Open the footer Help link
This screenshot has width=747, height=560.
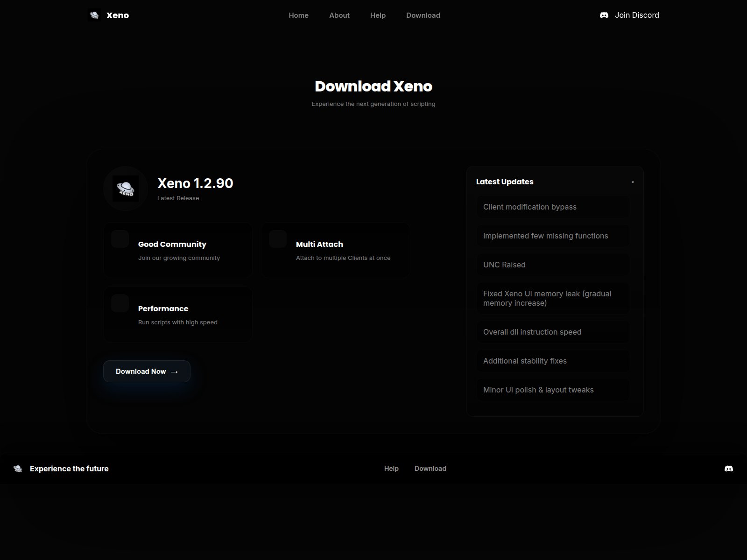point(391,469)
